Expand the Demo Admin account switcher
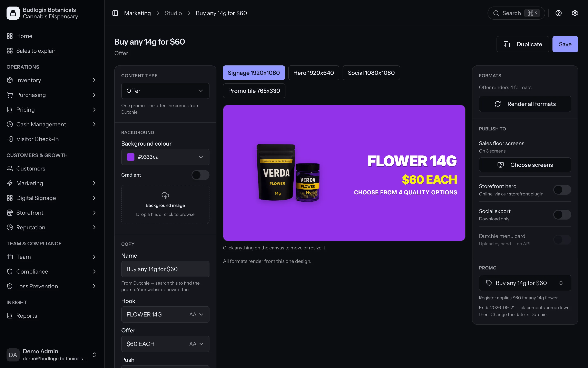 click(94, 355)
